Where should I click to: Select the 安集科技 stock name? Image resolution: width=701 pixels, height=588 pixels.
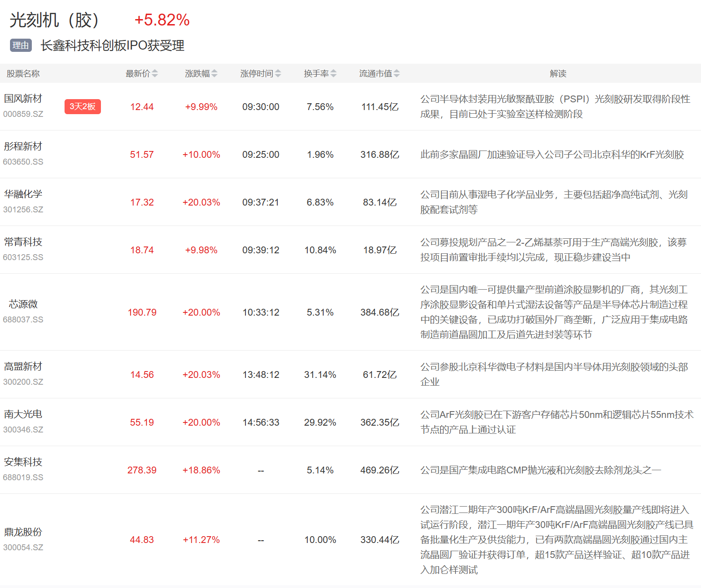tap(23, 462)
